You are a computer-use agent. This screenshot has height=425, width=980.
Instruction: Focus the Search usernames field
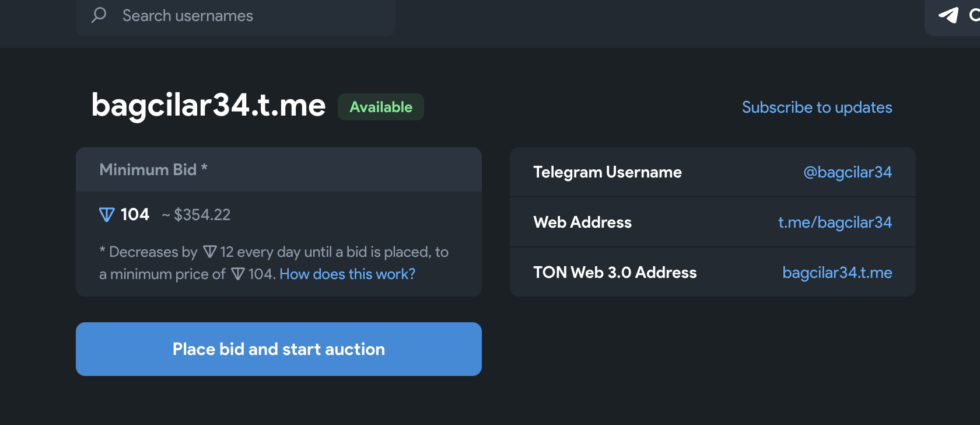coord(236,16)
